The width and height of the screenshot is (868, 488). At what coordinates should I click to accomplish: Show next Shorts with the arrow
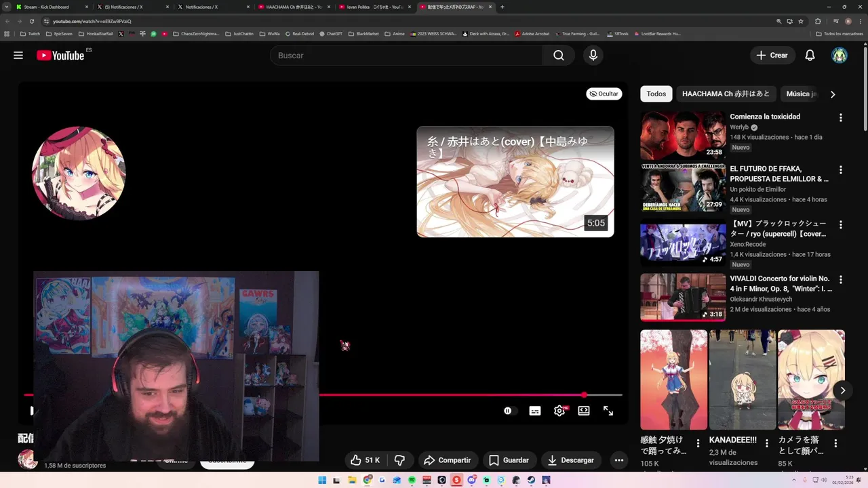pyautogui.click(x=842, y=390)
